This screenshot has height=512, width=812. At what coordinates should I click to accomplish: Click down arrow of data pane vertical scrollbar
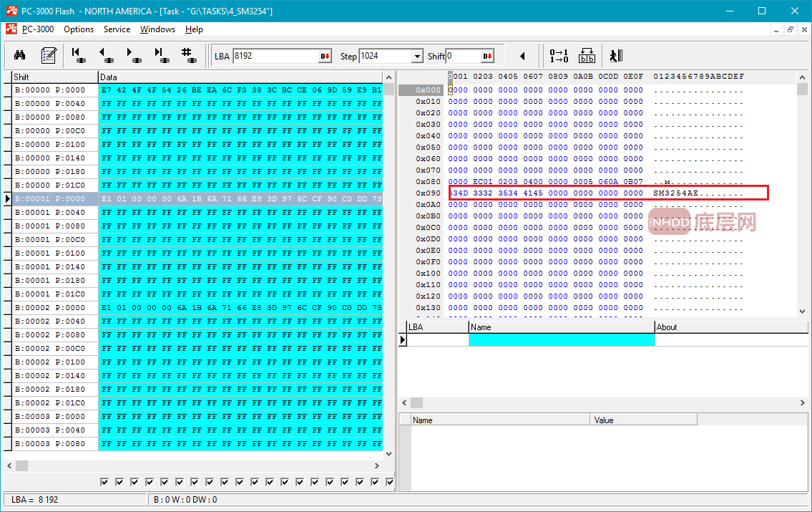(389, 454)
